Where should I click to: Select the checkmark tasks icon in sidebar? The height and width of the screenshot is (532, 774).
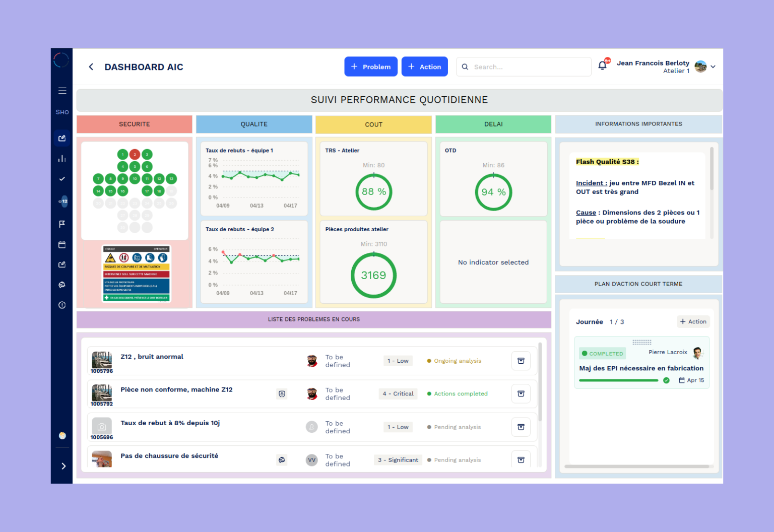click(62, 178)
